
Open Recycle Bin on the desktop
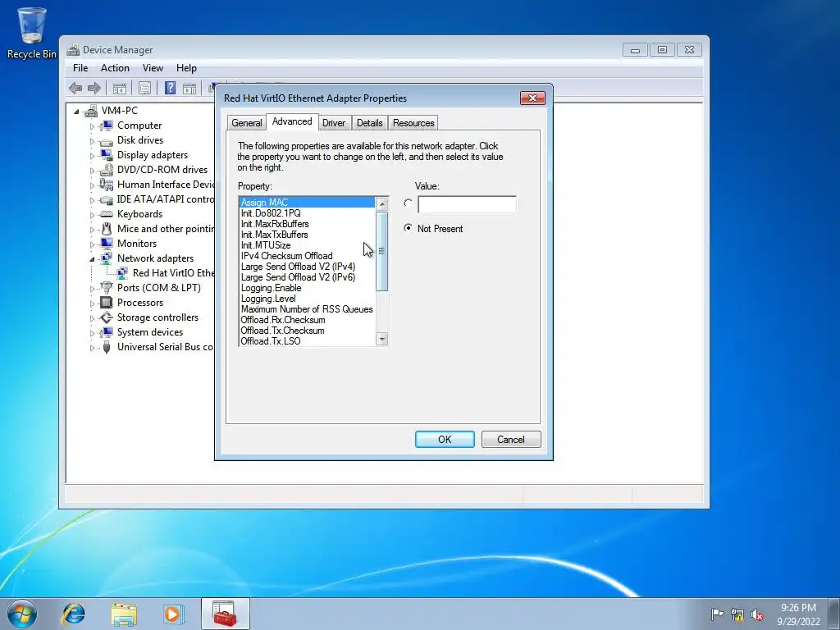[x=32, y=32]
